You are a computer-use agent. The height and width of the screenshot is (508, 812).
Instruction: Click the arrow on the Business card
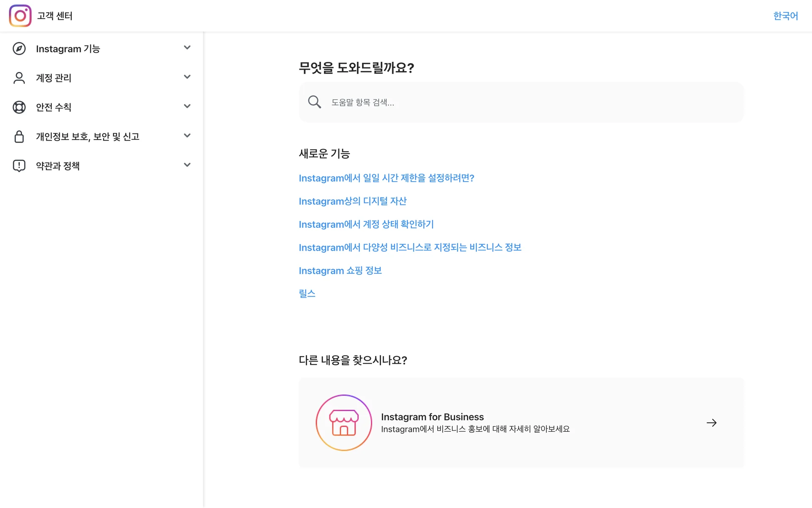pos(711,422)
